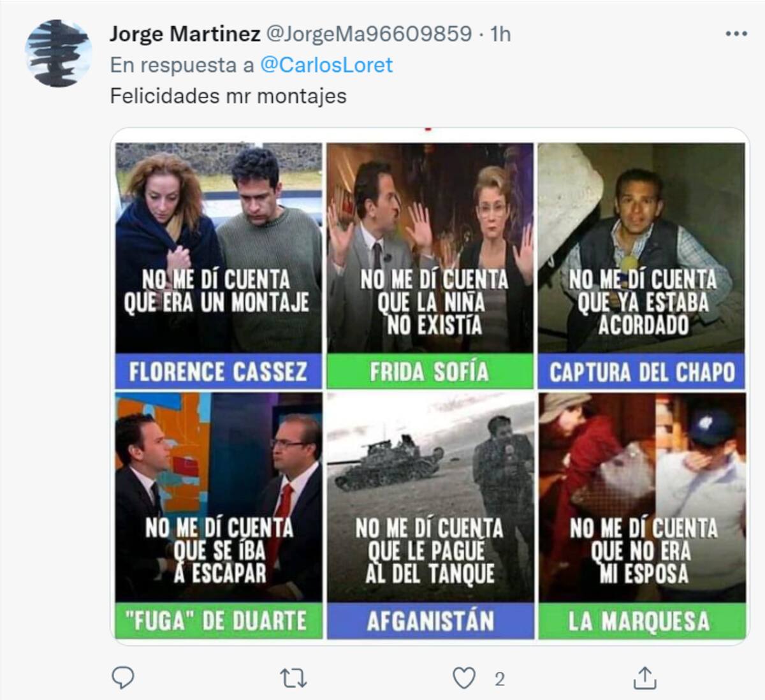Follow the @CarlosLoret mention link
Screen dimensions: 765x700
(x=326, y=65)
